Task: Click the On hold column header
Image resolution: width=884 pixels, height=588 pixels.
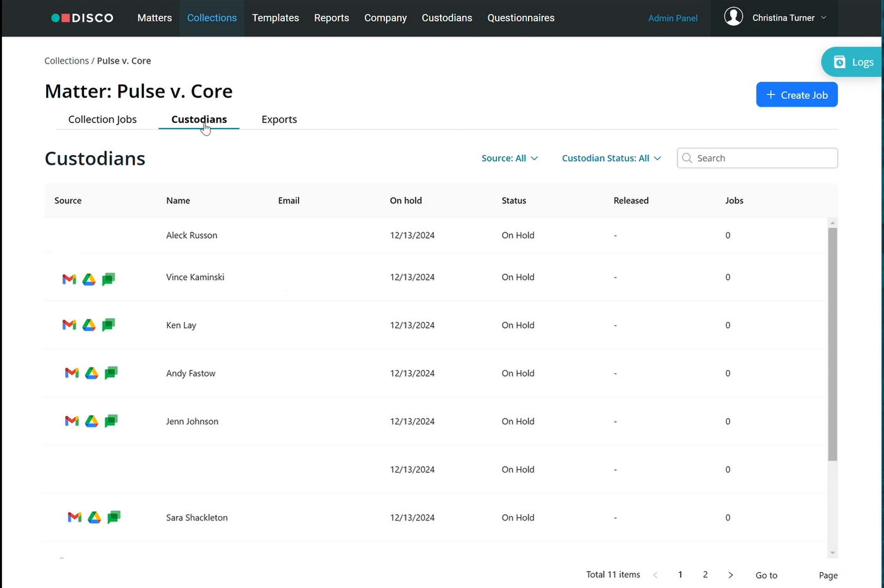Action: tap(405, 201)
